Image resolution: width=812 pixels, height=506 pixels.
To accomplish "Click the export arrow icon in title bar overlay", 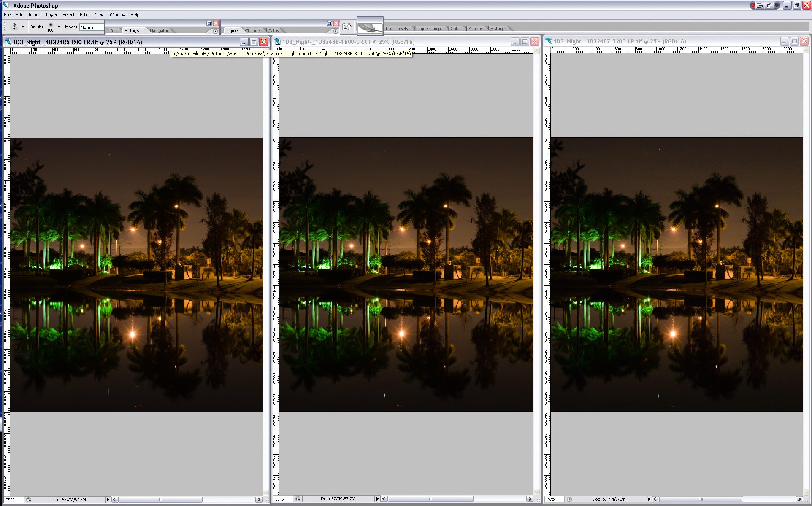I will pos(760,5).
